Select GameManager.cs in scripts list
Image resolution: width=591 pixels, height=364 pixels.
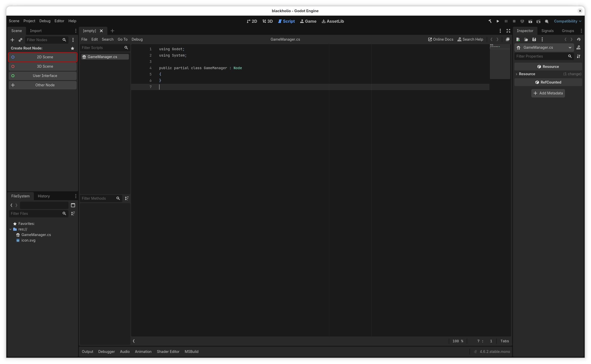105,57
